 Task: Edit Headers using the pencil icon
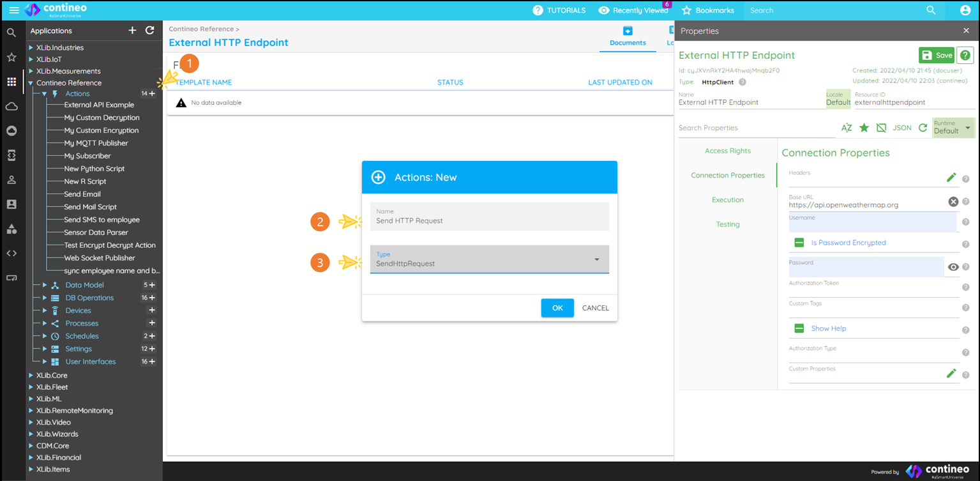click(x=951, y=177)
